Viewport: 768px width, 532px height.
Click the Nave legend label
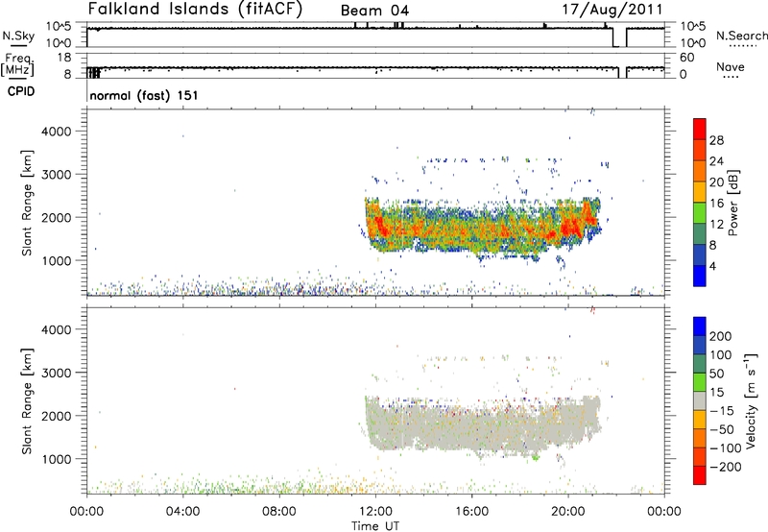tap(731, 67)
